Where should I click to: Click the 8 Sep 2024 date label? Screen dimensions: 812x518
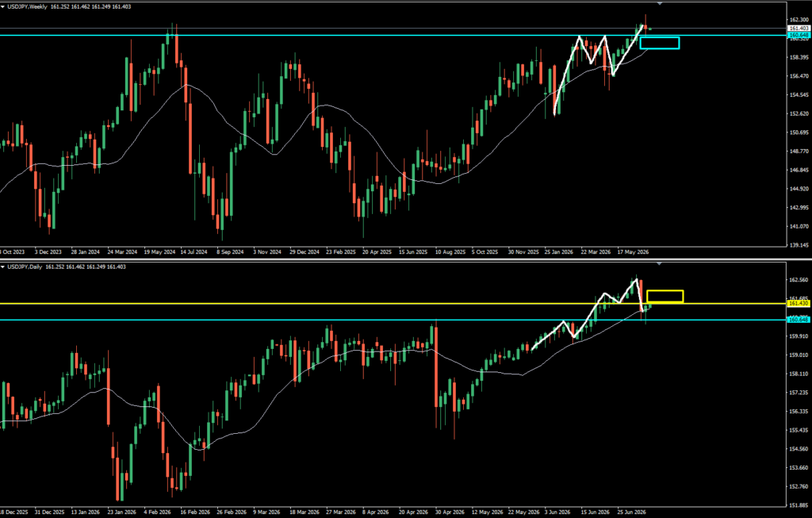tap(230, 252)
